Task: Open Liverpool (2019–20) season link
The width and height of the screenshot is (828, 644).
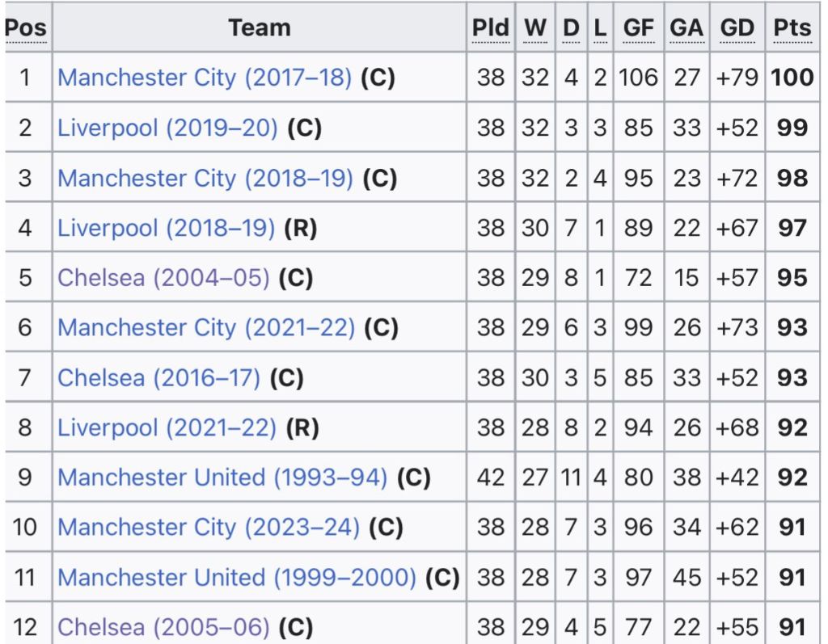Action: coord(167,128)
